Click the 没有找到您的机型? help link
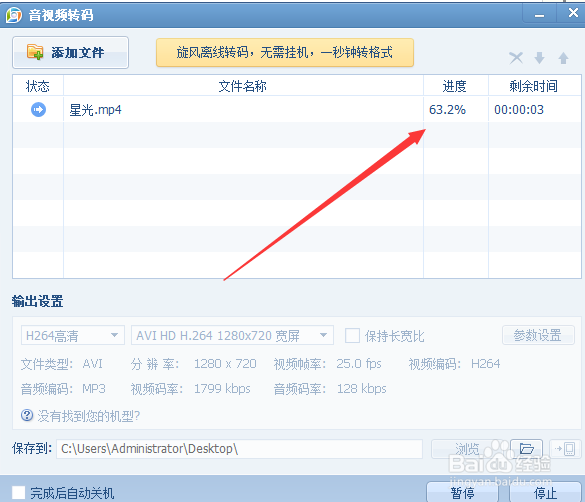The height and width of the screenshot is (502, 585). pyautogui.click(x=89, y=416)
